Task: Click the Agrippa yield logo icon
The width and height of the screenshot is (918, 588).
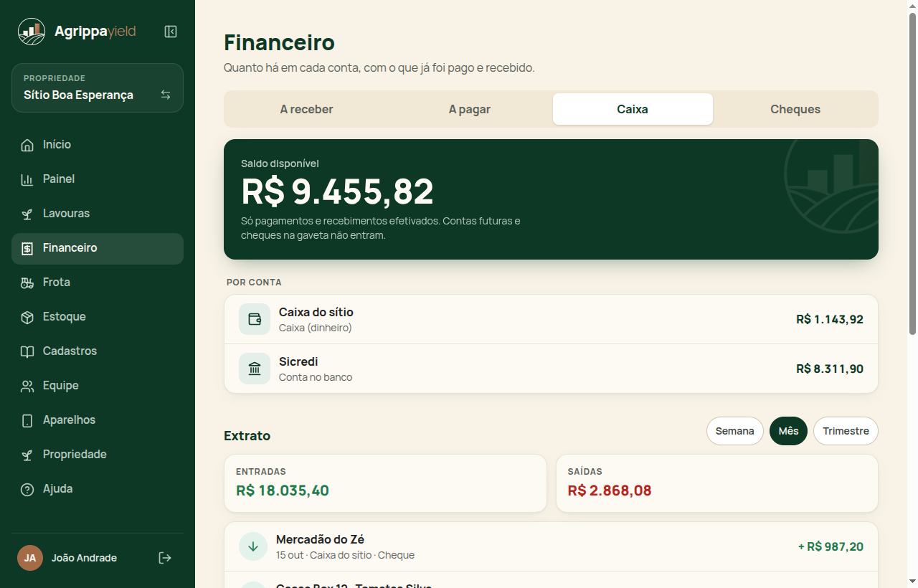Action: pyautogui.click(x=31, y=32)
